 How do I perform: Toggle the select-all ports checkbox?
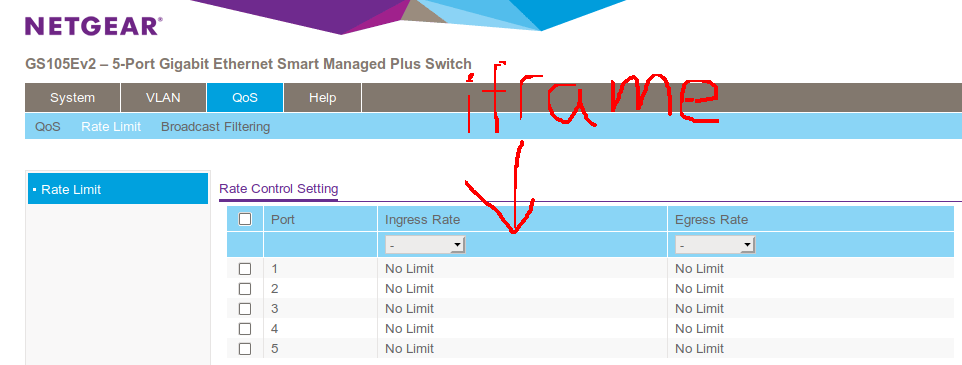245,219
